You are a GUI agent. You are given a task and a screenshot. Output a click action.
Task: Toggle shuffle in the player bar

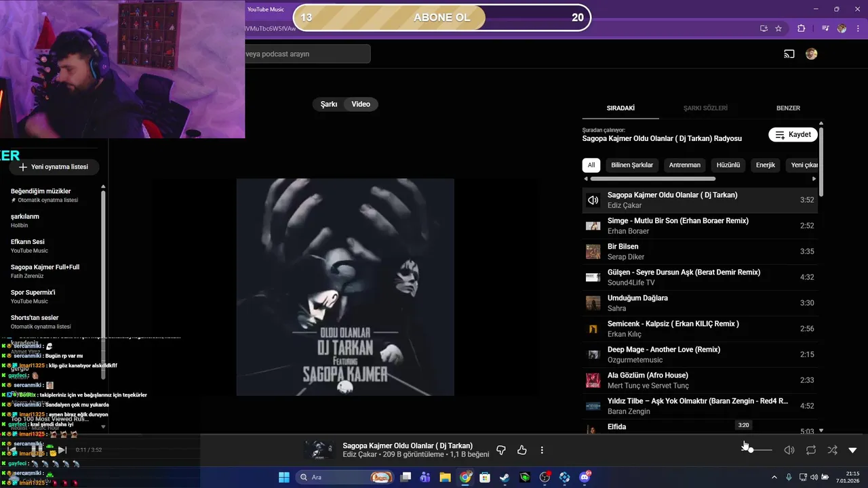832,450
